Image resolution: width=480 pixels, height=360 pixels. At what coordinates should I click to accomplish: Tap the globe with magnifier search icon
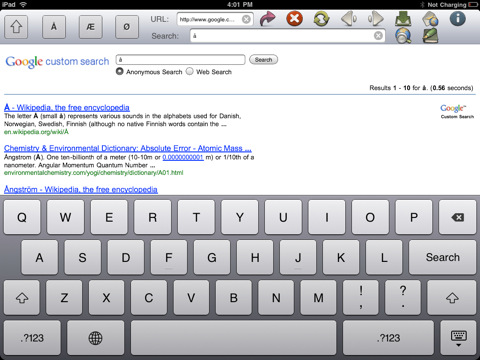[403, 36]
